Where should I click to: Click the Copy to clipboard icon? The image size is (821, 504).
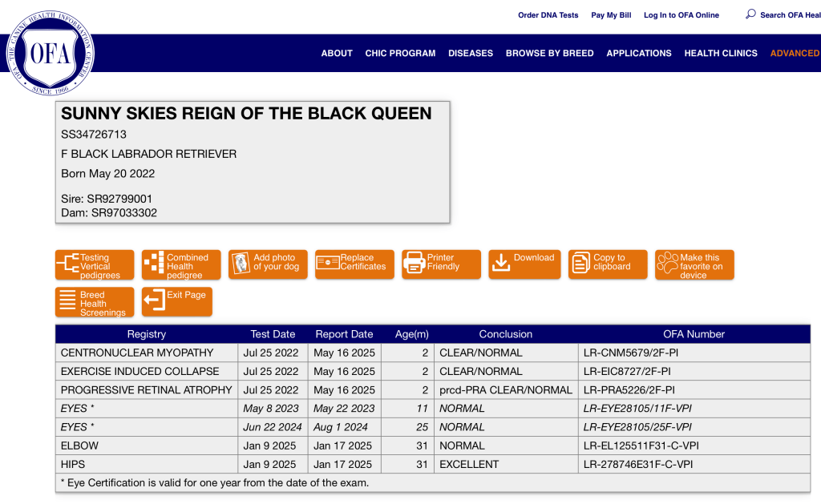click(x=580, y=263)
